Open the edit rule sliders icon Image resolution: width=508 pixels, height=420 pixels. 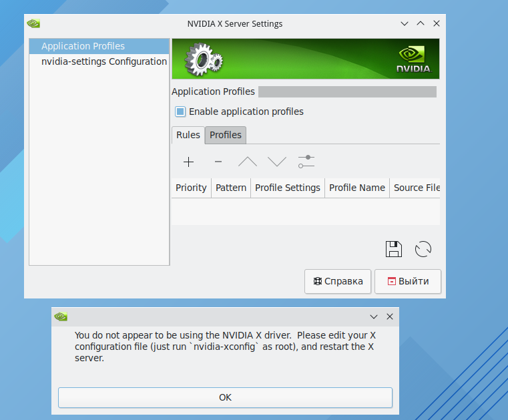pyautogui.click(x=306, y=162)
